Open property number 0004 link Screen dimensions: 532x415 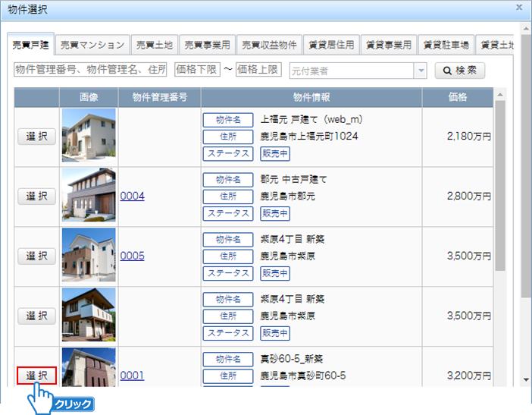tap(132, 196)
